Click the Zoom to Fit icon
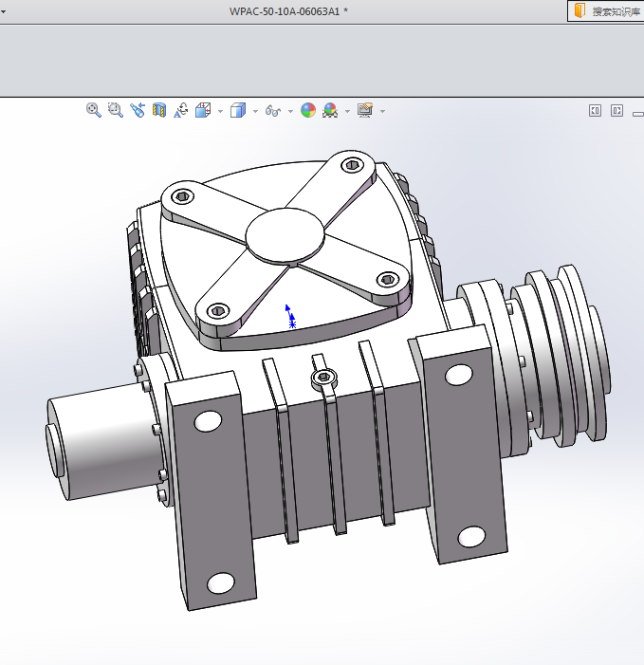Viewport: 644px width, 665px height. pos(94,110)
